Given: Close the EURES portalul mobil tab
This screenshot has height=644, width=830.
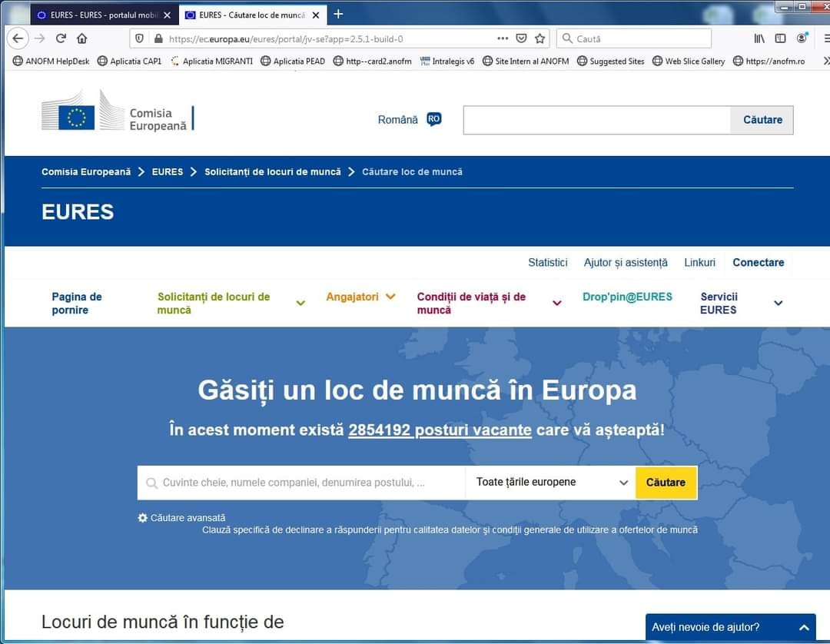Looking at the screenshot, I should [168, 15].
